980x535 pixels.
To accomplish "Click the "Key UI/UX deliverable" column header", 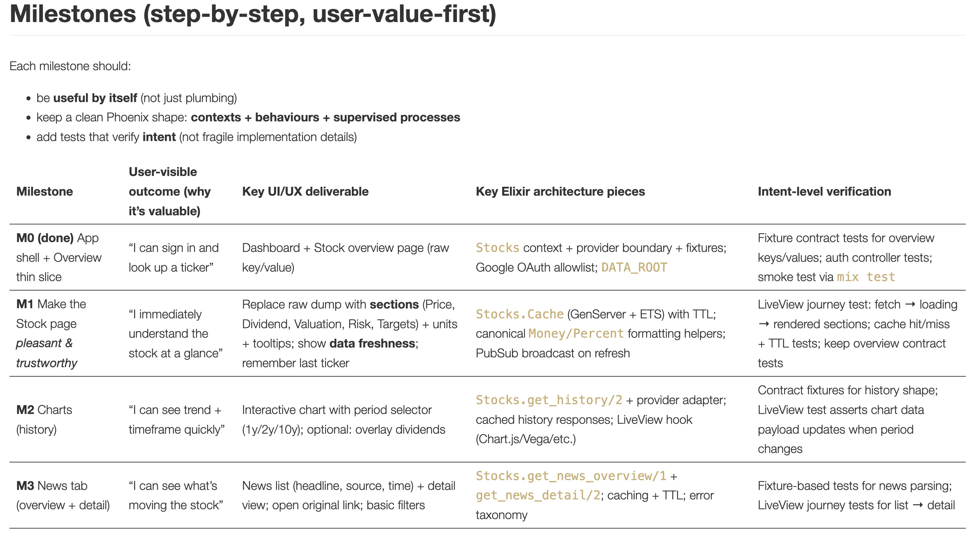I will (305, 191).
